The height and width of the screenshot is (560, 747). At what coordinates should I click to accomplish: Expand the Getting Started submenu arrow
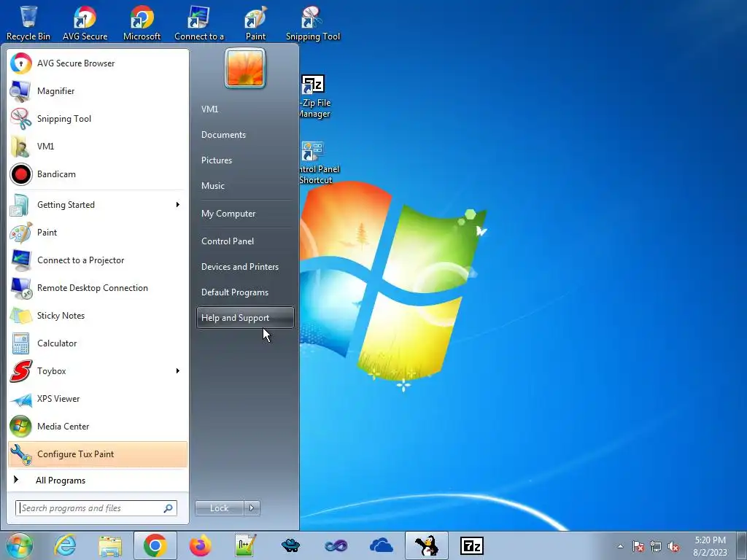(178, 205)
